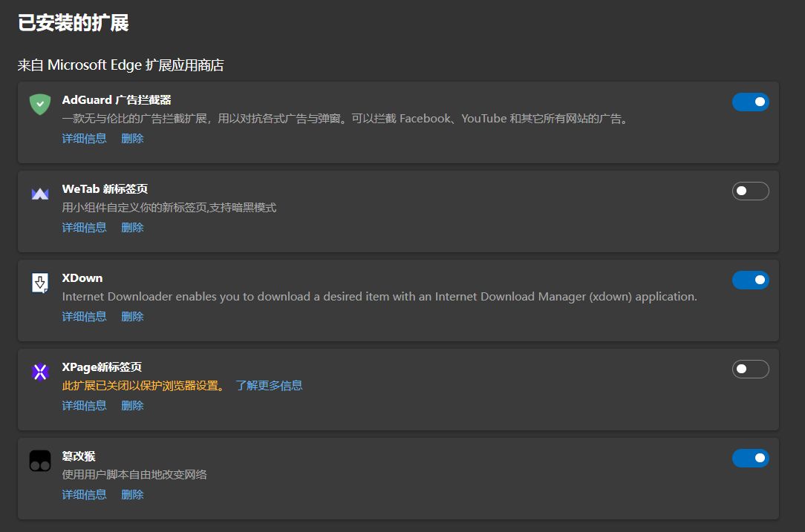
Task: Turn off the XDown extension toggle
Action: pyautogui.click(x=750, y=280)
